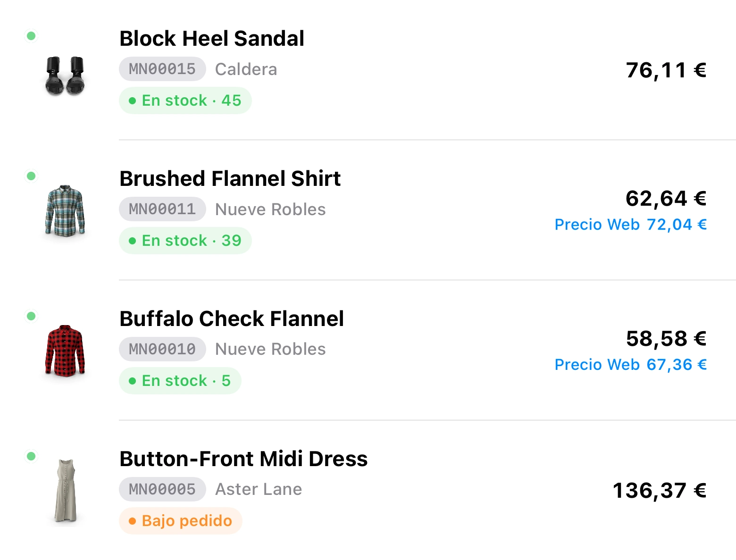Click the 'En stock · 39' badge
This screenshot has height=560, width=736.
(x=185, y=241)
